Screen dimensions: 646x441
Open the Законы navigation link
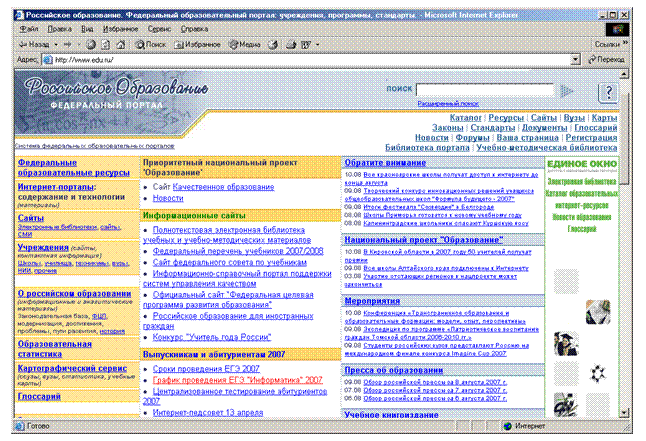[x=447, y=128]
